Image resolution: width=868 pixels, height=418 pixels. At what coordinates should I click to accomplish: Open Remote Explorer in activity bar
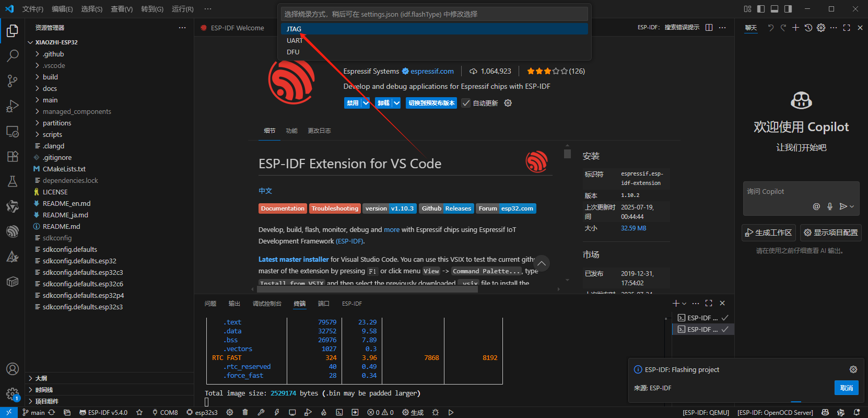click(x=13, y=131)
